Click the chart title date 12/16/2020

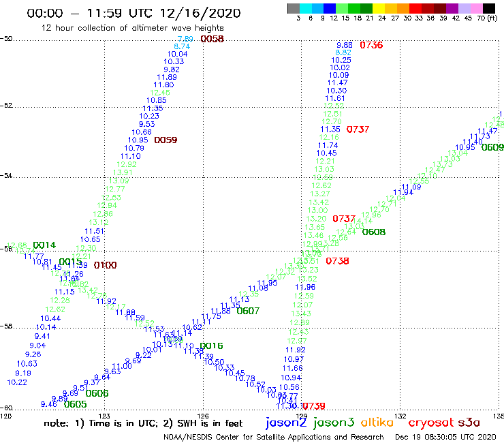coord(200,13)
